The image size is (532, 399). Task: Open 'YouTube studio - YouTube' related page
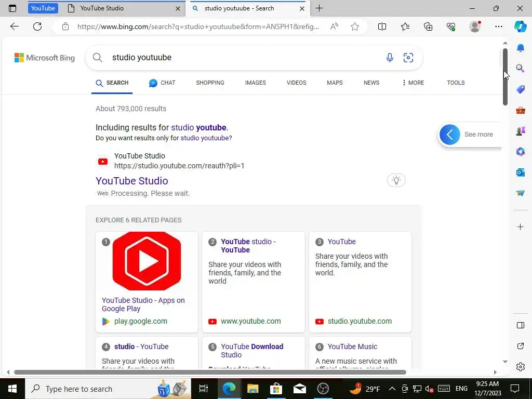click(248, 246)
